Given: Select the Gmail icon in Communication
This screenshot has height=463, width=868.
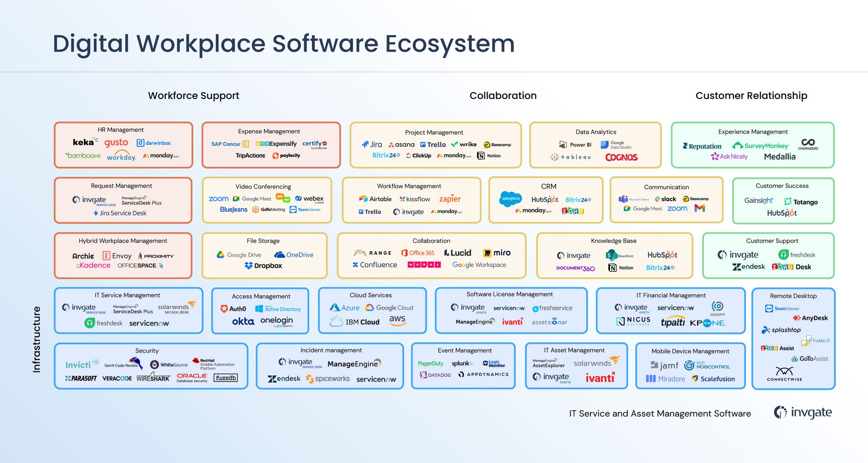Looking at the screenshot, I should tap(699, 209).
